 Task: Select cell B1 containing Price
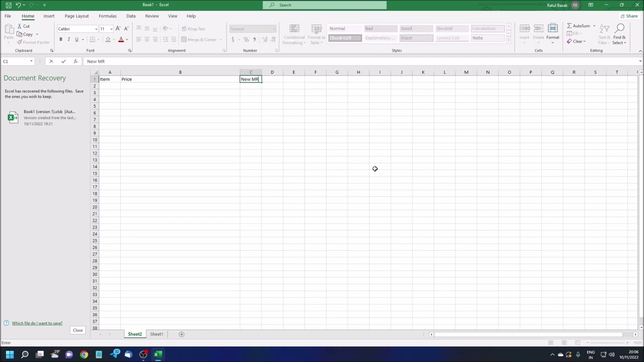pyautogui.click(x=180, y=79)
